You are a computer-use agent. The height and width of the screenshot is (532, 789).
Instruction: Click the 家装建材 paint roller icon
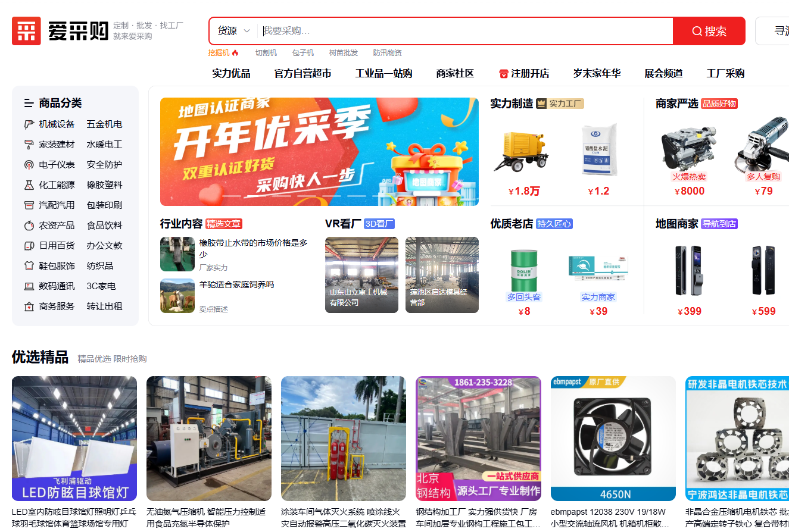tap(29, 145)
